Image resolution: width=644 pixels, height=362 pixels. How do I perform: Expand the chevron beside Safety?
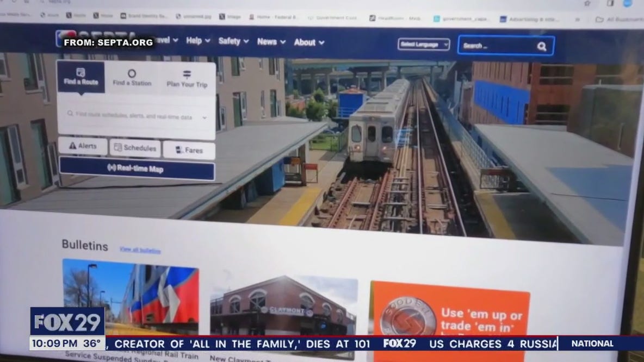pyautogui.click(x=246, y=41)
